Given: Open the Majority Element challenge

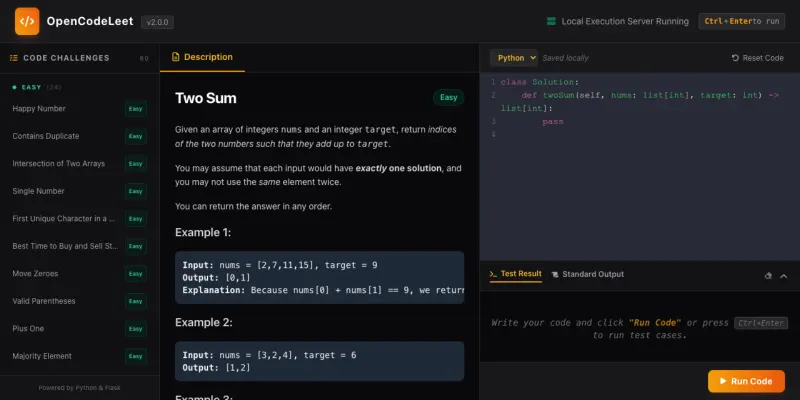Looking at the screenshot, I should click(80, 356).
